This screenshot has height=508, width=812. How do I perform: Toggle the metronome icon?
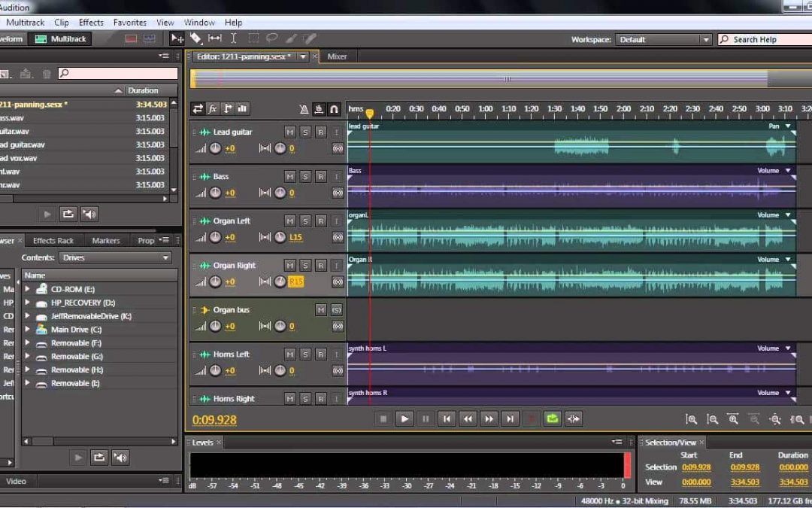(x=304, y=109)
